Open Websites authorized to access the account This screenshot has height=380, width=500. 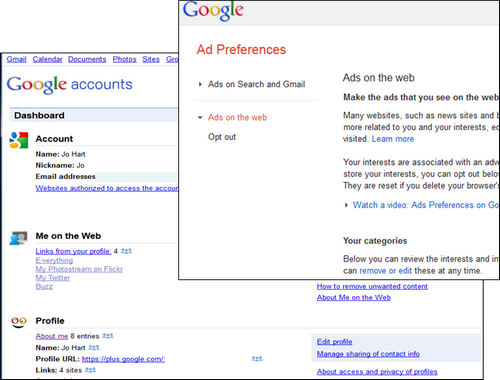click(x=107, y=188)
